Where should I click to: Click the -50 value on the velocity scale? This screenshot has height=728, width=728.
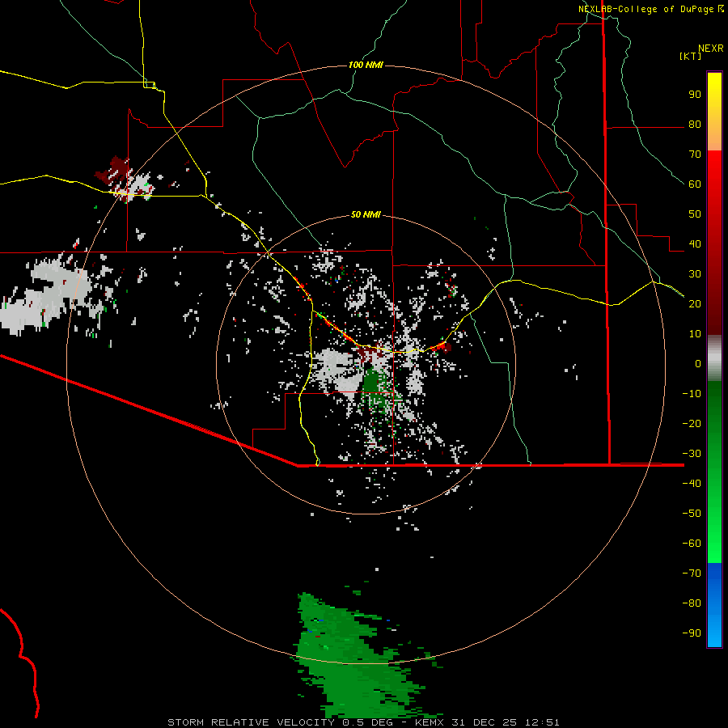click(x=692, y=514)
